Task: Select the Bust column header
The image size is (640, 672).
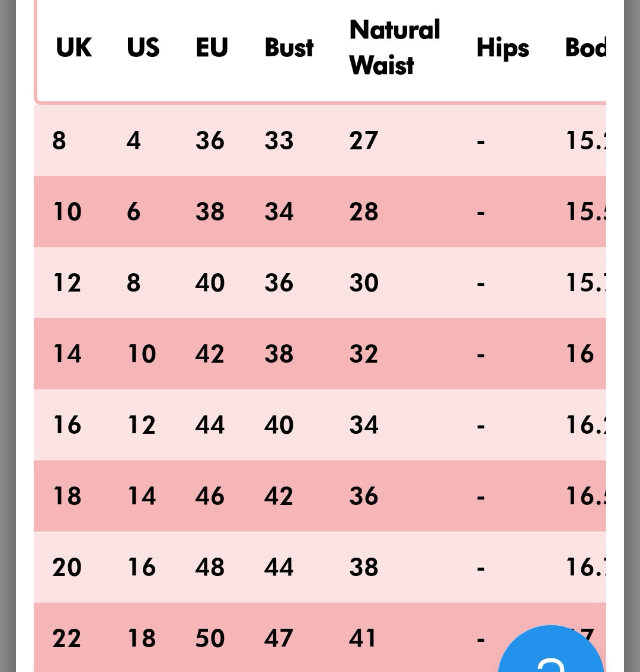Action: click(289, 48)
